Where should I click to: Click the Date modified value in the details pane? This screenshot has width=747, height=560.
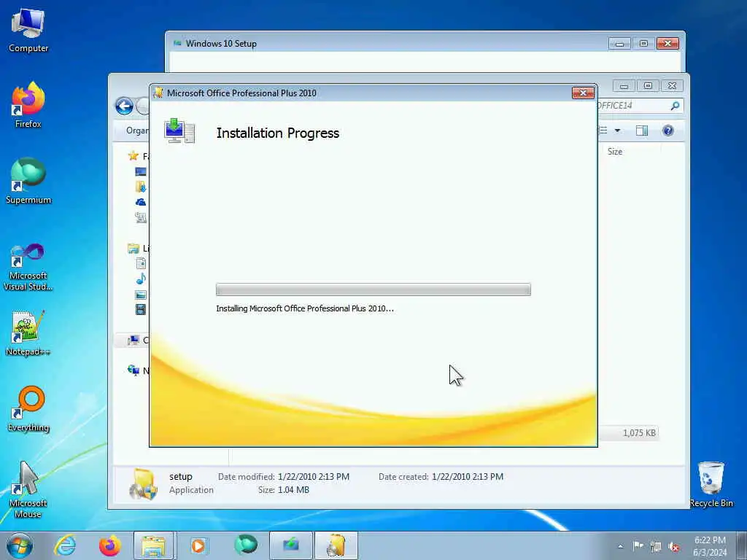click(x=314, y=477)
